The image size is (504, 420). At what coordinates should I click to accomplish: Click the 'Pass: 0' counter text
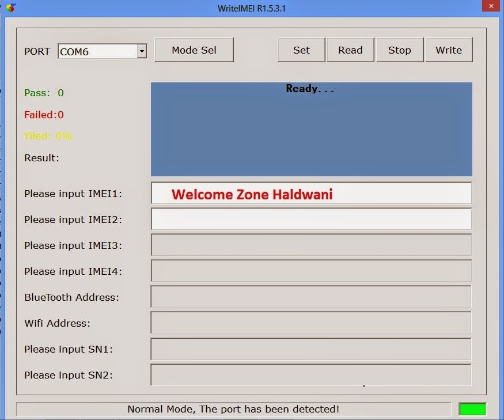[44, 93]
